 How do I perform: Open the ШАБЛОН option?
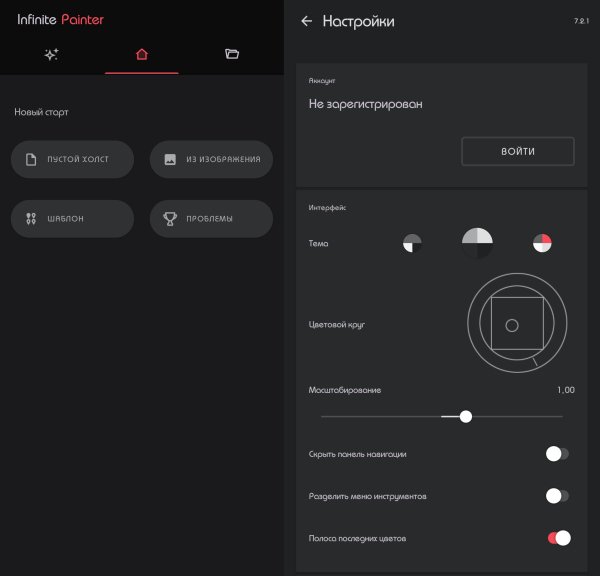click(x=72, y=219)
